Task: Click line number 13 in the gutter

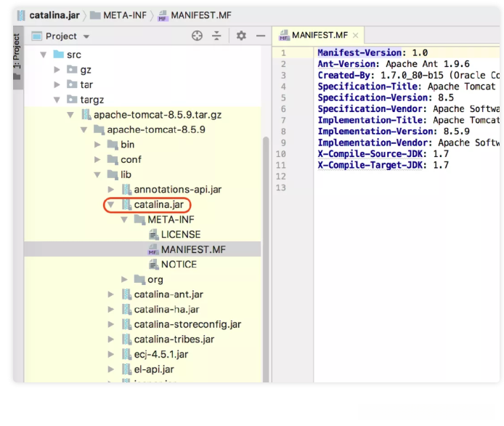Action: click(280, 188)
